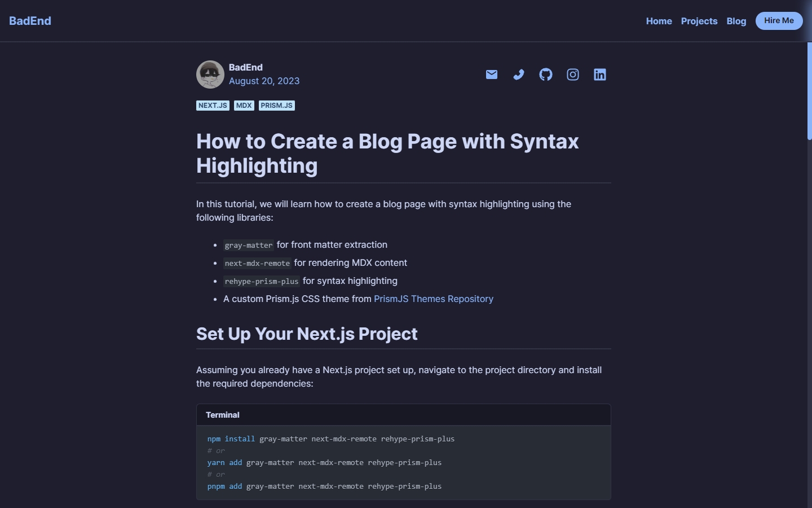This screenshot has width=812, height=508.
Task: Click the page's vertical scrollbar thumb
Action: (x=809, y=90)
